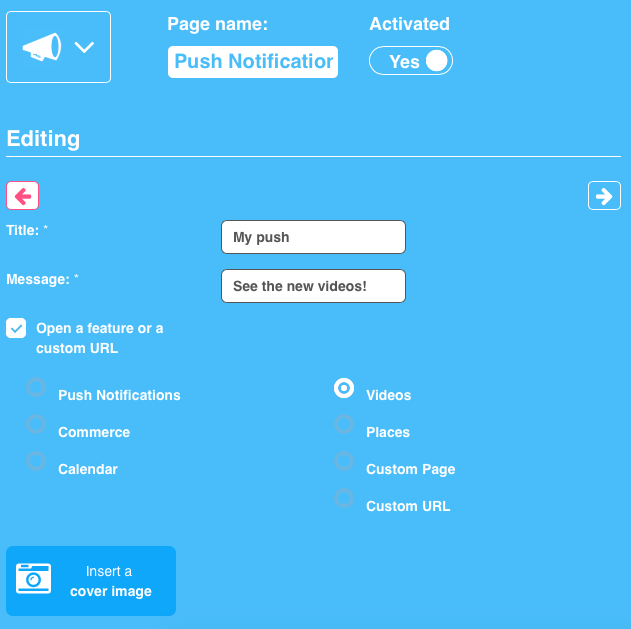Toggle the Activated switch off
Viewport: 631px width, 629px height.
pos(411,61)
